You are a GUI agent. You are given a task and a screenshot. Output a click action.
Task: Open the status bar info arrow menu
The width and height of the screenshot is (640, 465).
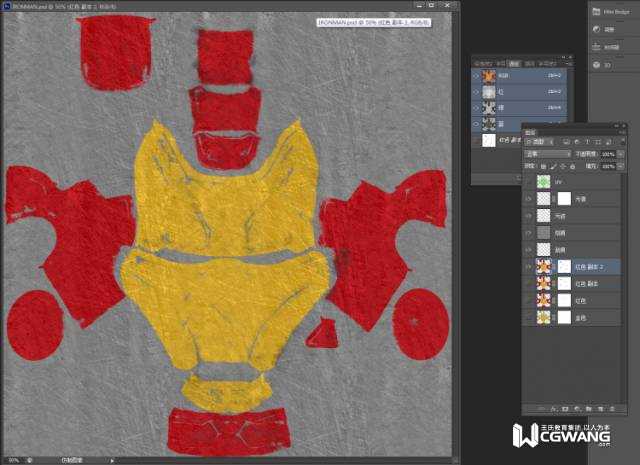click(112, 460)
